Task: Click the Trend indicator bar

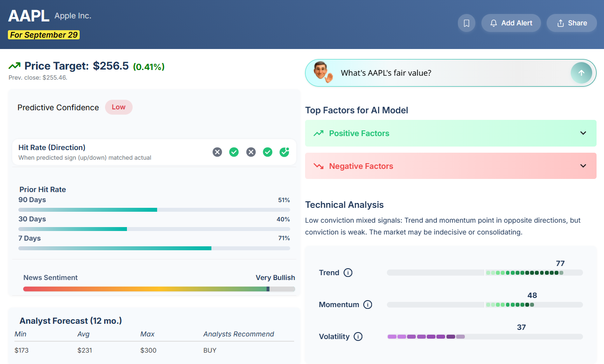Action: click(485, 273)
